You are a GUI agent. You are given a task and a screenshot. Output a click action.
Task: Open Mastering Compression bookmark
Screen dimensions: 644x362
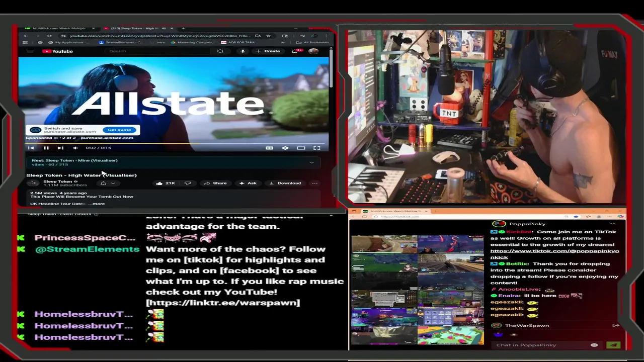coord(194,43)
